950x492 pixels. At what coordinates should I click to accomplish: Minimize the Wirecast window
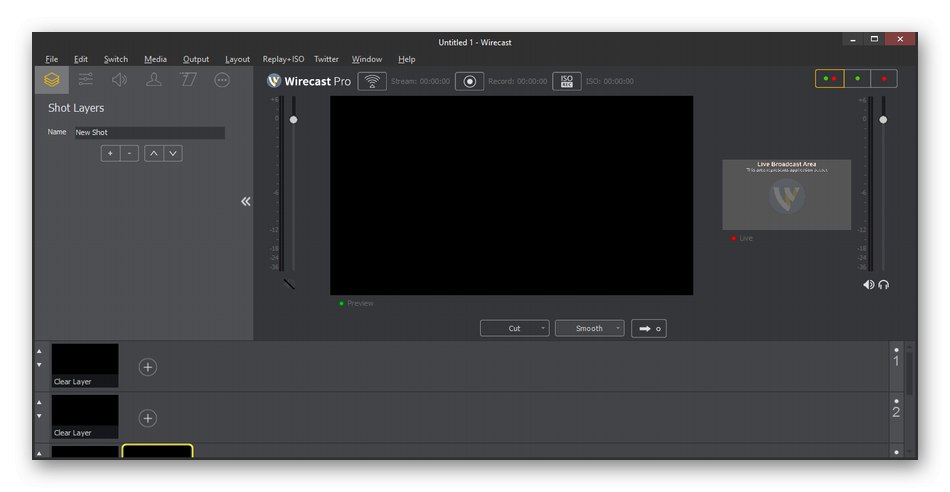(x=852, y=39)
